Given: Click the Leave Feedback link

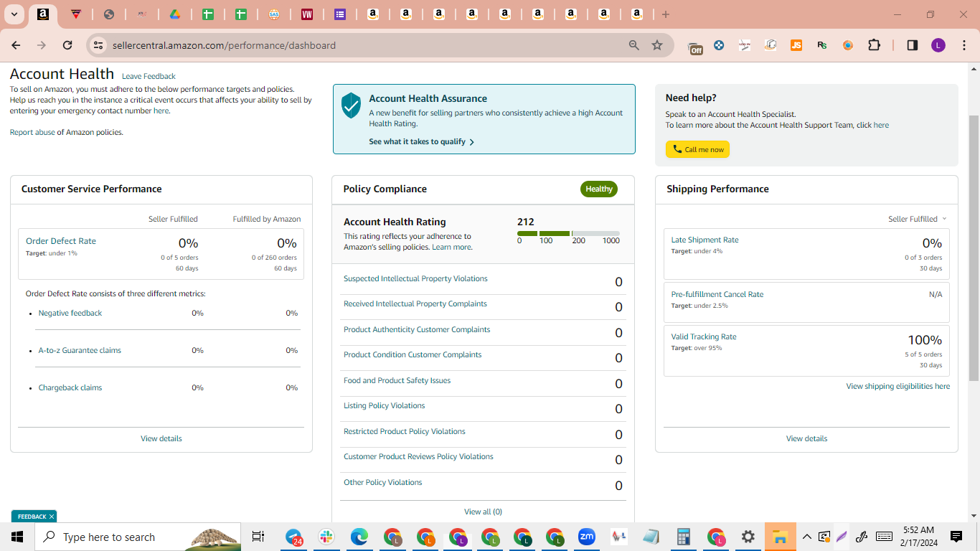Looking at the screenshot, I should tap(149, 76).
